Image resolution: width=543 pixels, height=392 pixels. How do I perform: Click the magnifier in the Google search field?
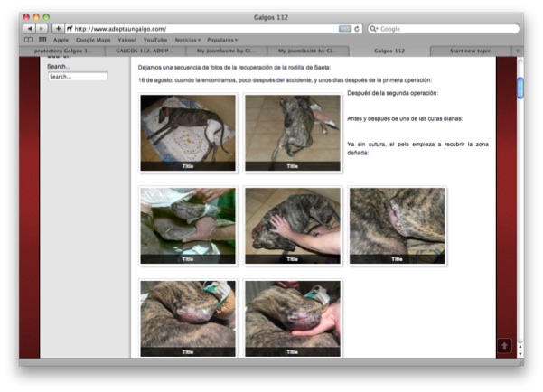tap(373, 29)
